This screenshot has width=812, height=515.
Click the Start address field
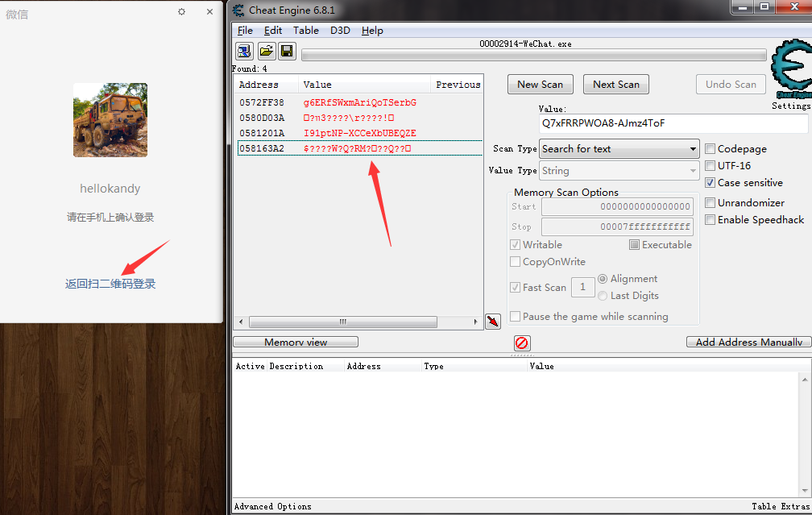click(x=617, y=206)
